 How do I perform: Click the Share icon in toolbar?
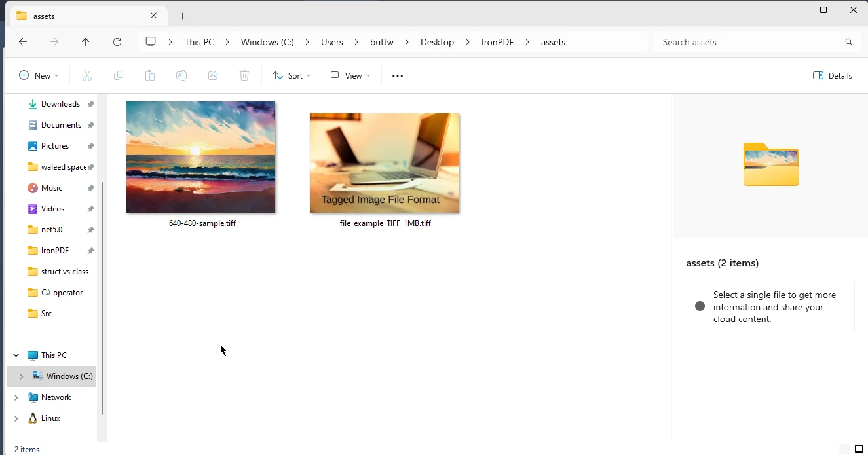[213, 76]
